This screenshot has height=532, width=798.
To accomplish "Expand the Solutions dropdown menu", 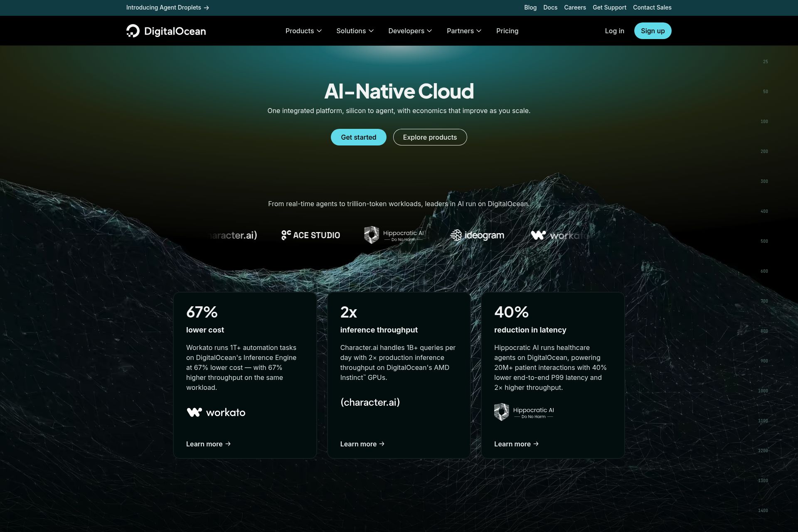I will (355, 31).
